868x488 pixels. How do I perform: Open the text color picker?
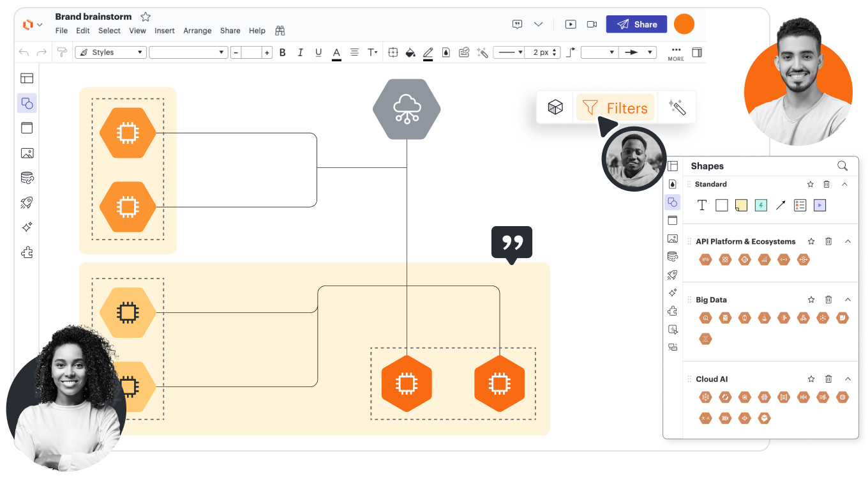coord(336,52)
